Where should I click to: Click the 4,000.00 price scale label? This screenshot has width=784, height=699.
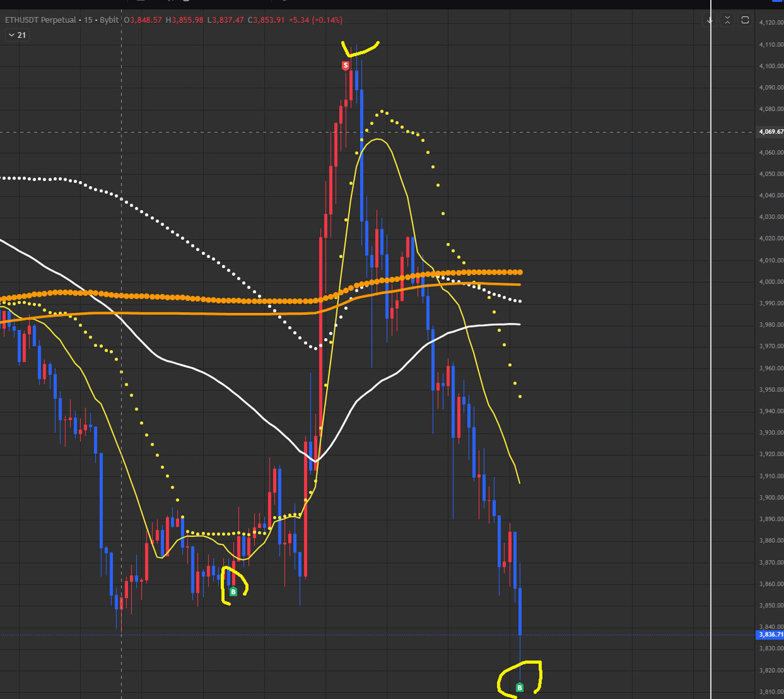point(772,282)
